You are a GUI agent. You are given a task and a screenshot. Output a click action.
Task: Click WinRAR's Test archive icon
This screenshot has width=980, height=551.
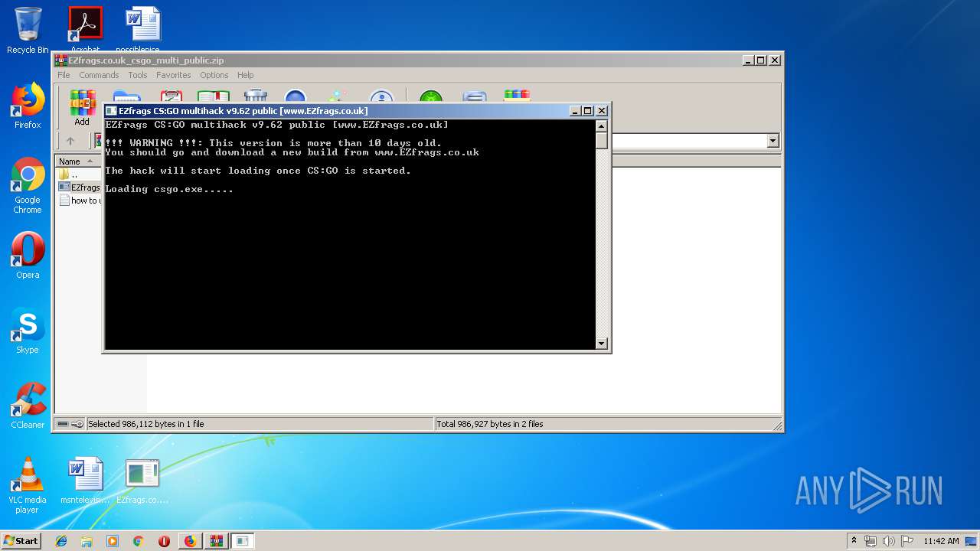click(x=171, y=96)
